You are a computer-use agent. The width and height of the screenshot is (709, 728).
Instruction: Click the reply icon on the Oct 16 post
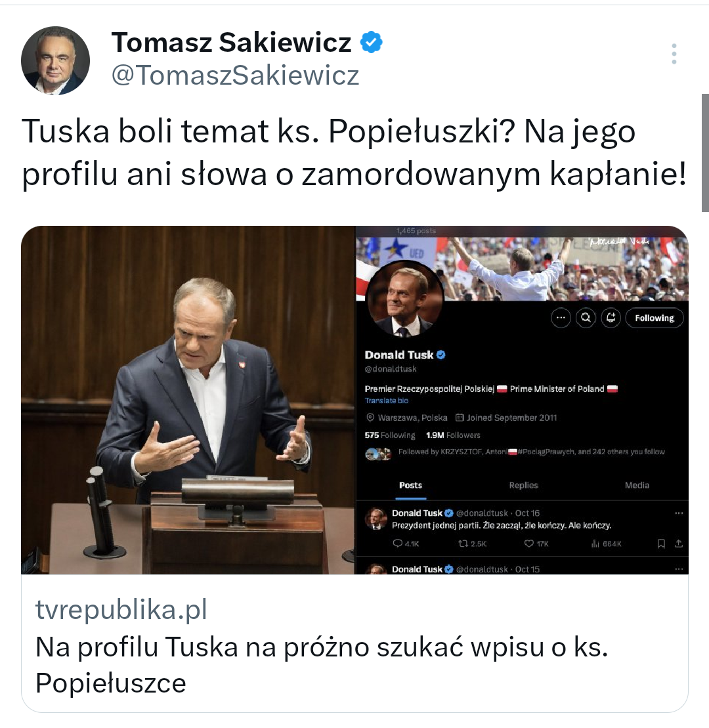pyautogui.click(x=397, y=544)
